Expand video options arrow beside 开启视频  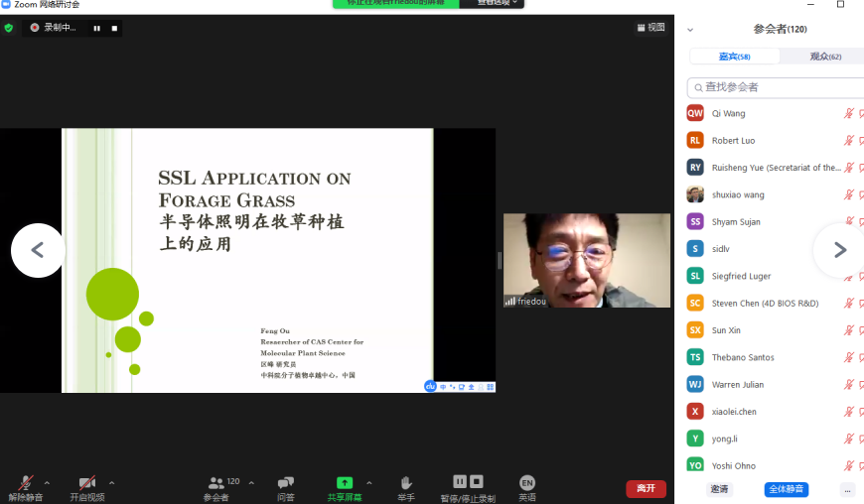pyautogui.click(x=111, y=483)
